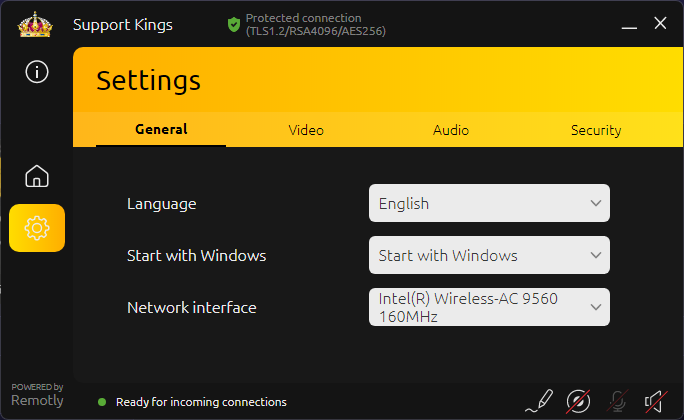The width and height of the screenshot is (684, 420).
Task: Toggle the crossed-out camera icon
Action: [578, 402]
